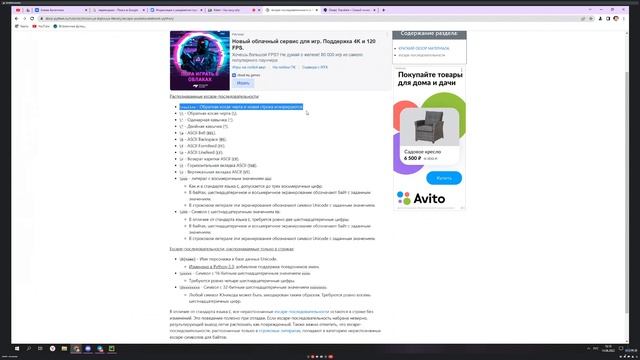Show hidden system tray icons

tap(589, 349)
